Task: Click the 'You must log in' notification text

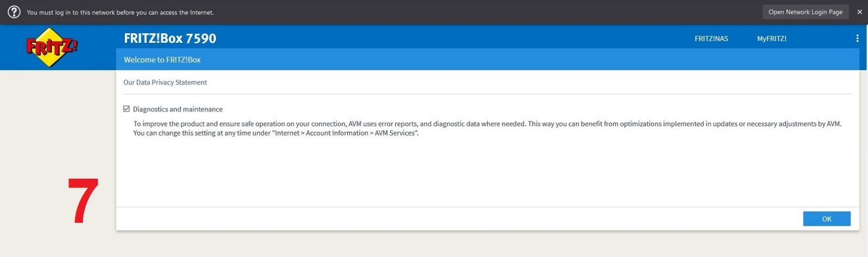Action: (120, 12)
